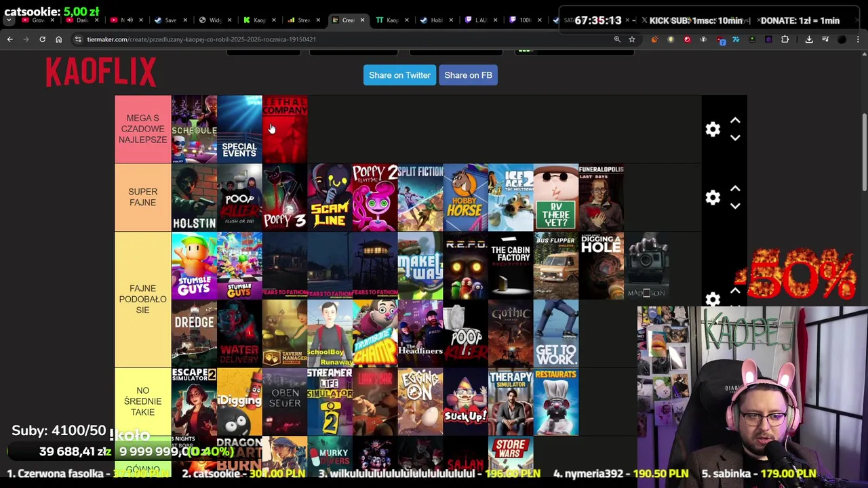Image resolution: width=868 pixels, height=488 pixels.
Task: Click Share on FB button
Action: (x=468, y=75)
